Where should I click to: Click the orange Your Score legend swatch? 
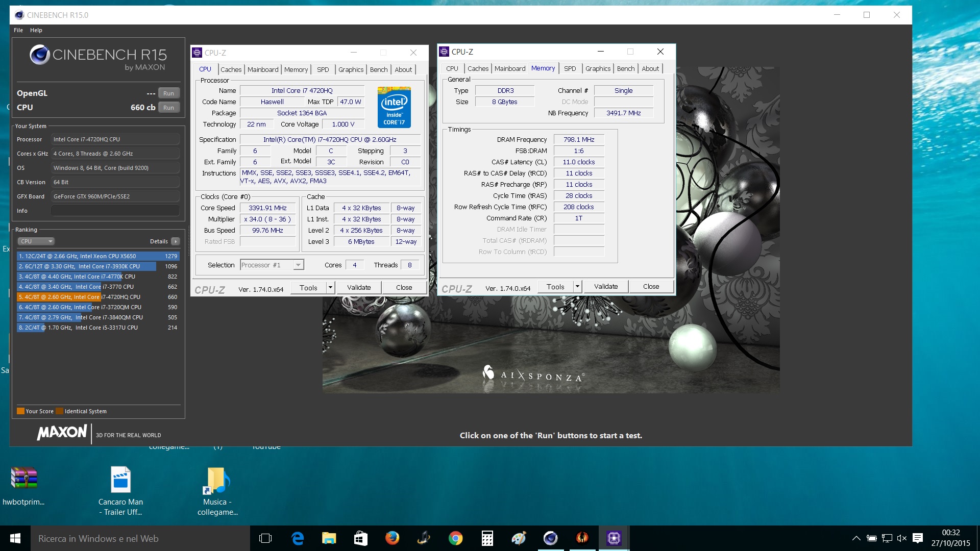pyautogui.click(x=20, y=411)
